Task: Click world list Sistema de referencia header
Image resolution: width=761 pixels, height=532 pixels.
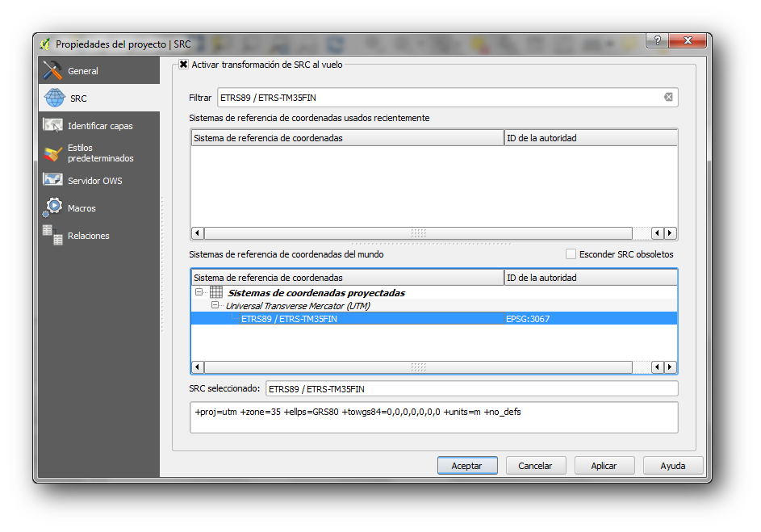Action: [x=348, y=278]
